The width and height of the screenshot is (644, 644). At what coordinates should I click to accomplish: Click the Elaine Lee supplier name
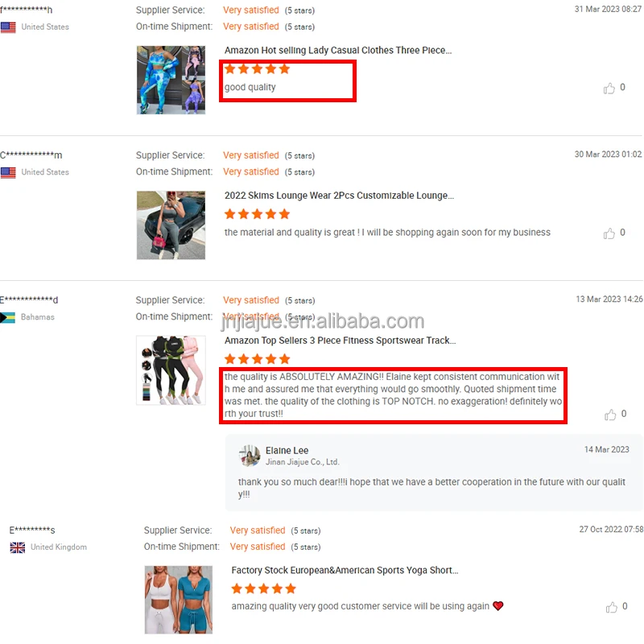(x=287, y=451)
